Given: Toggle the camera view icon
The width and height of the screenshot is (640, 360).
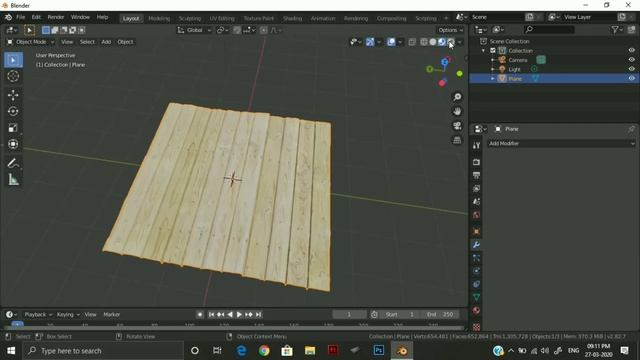Looking at the screenshot, I should [x=457, y=125].
